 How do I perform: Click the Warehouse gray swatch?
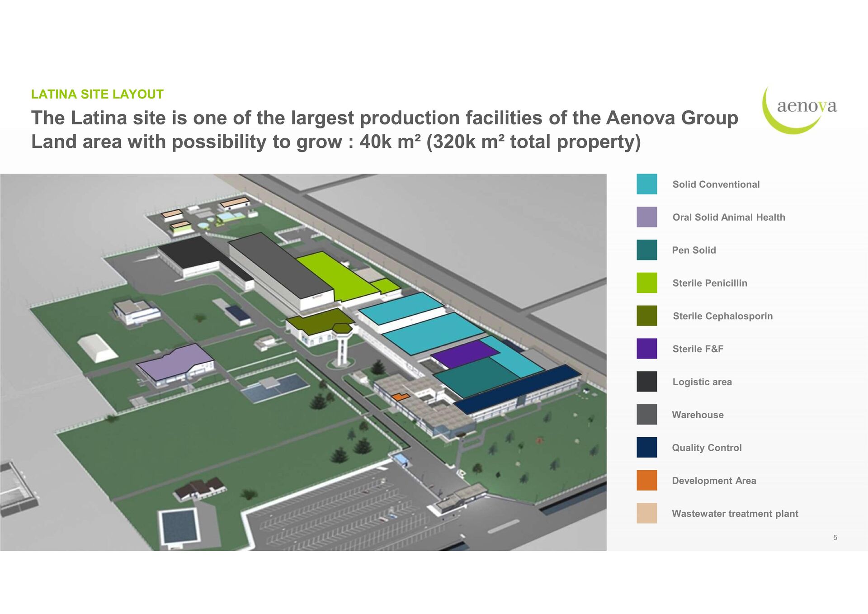coord(646,415)
